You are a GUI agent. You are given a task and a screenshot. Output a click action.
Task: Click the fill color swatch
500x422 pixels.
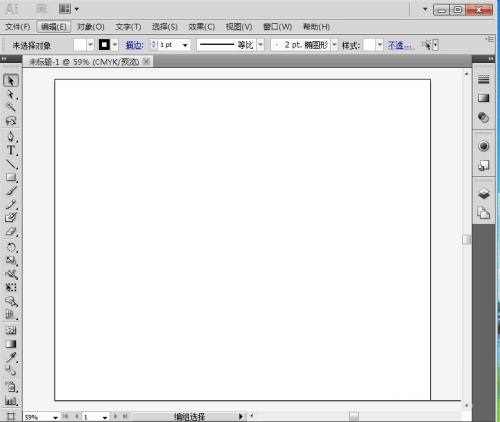pyautogui.click(x=80, y=45)
